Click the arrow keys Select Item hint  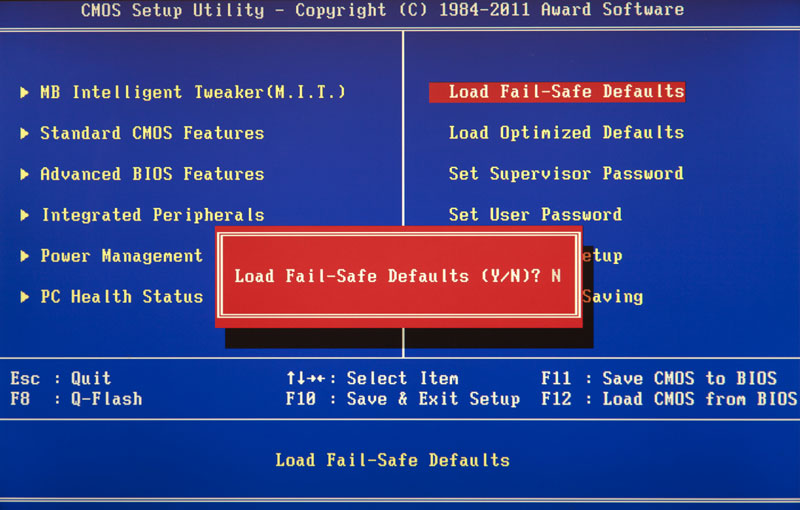coord(372,378)
